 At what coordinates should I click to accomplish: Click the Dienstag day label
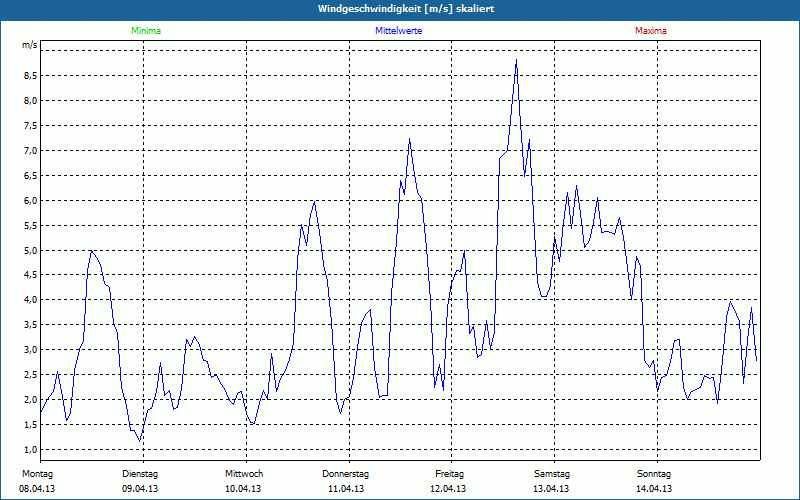point(140,474)
